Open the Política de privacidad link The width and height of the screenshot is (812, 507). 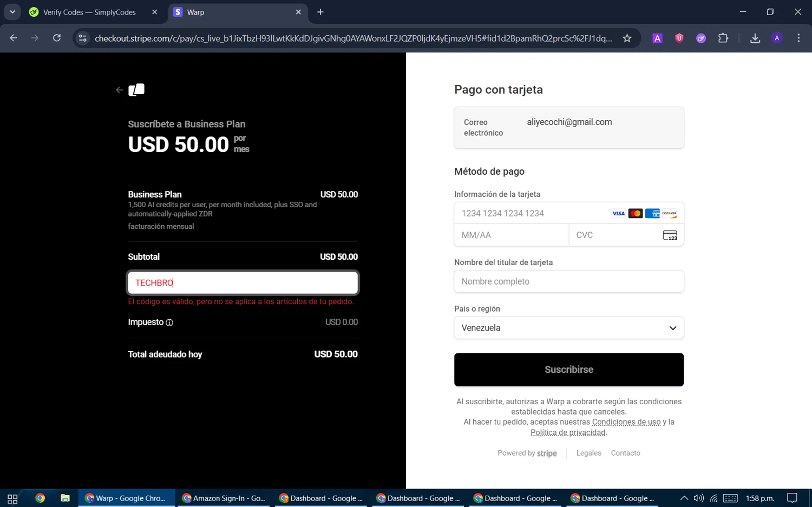(568, 432)
